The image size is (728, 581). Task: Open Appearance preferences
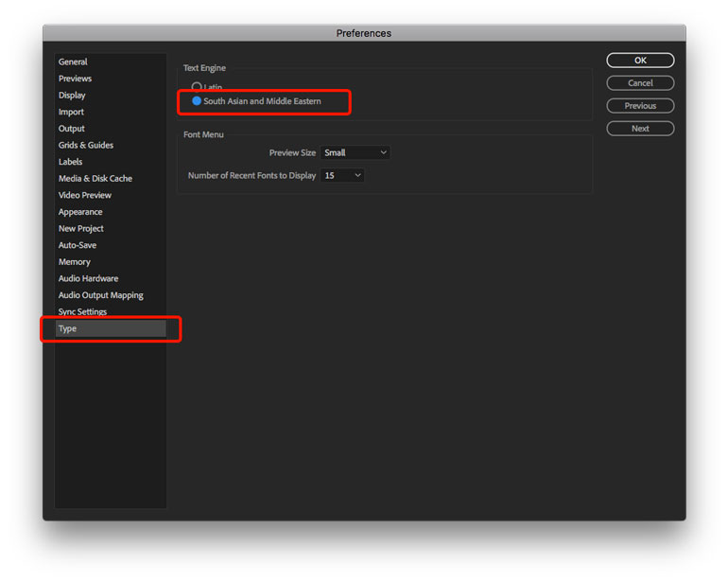(80, 212)
